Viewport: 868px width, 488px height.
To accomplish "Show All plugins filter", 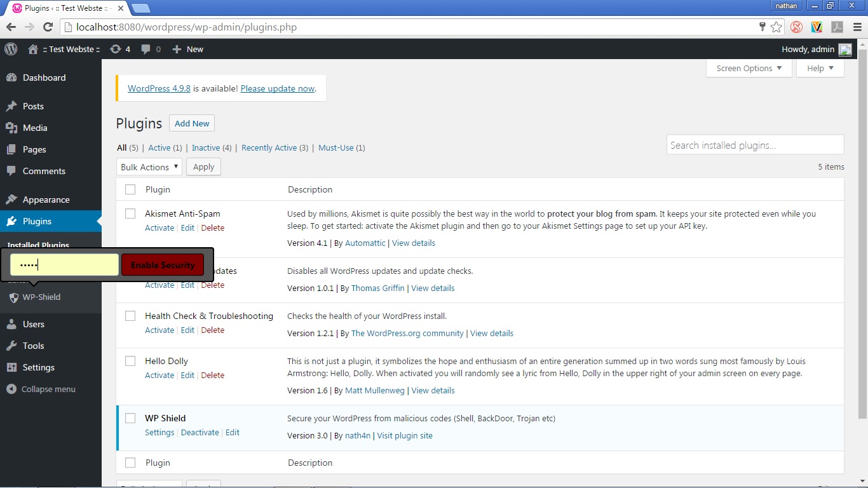I will click(122, 148).
